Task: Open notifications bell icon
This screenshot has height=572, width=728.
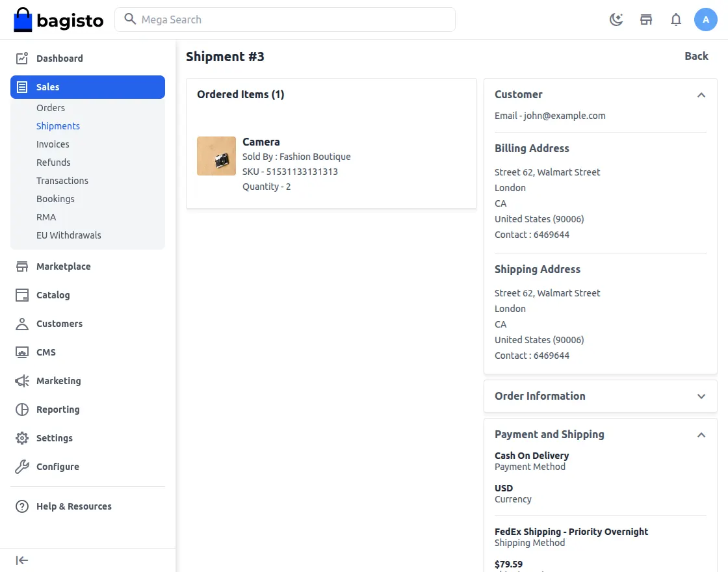Action: click(x=676, y=19)
